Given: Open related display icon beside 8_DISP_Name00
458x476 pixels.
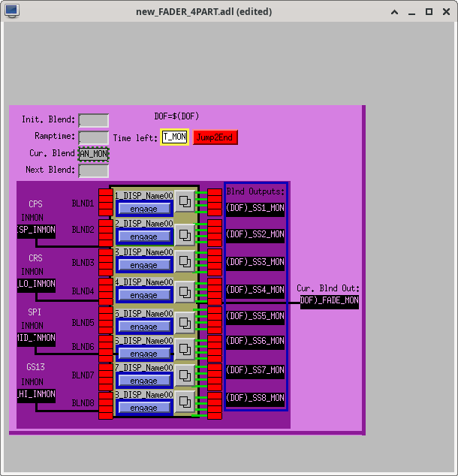Looking at the screenshot, I should 185,402.
